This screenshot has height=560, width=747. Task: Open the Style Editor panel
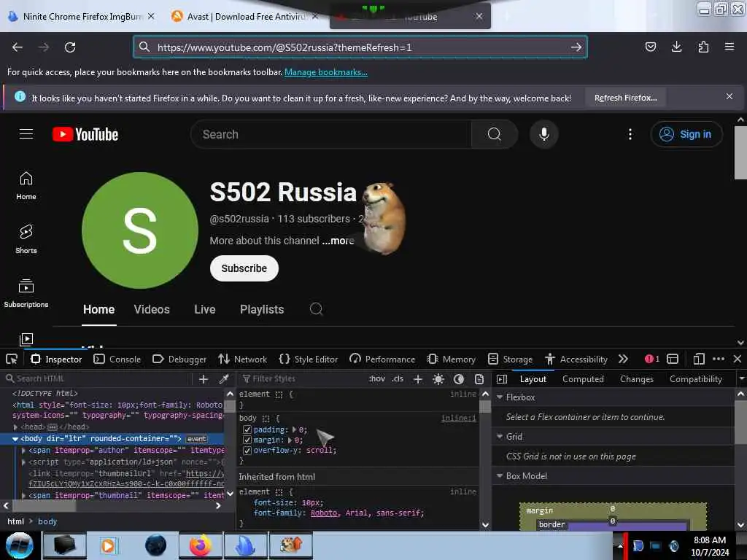[309, 359]
